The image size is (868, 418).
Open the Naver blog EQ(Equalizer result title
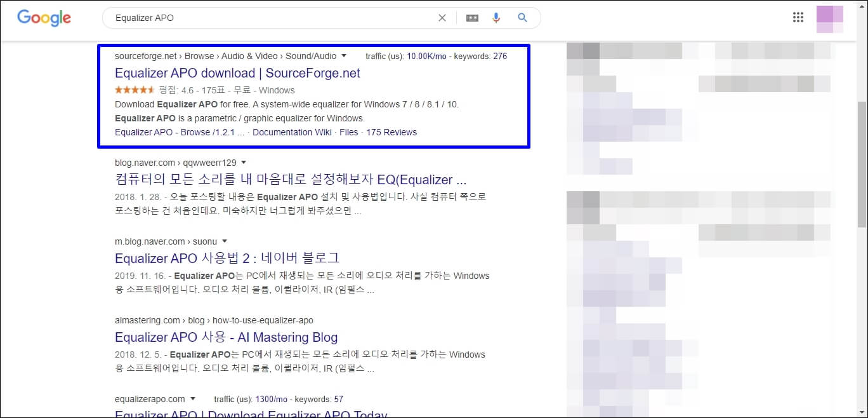pos(291,179)
